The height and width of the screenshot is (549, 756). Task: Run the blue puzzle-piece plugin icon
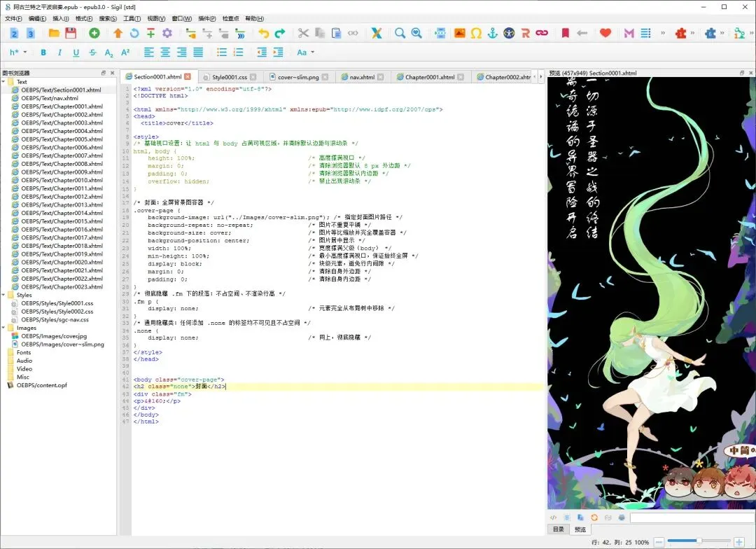coord(710,33)
